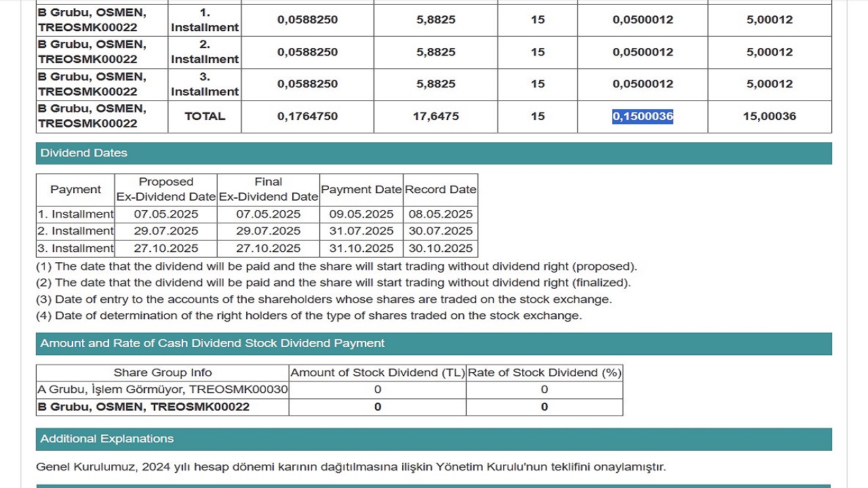Click total gross amount 0,1764750

click(307, 117)
